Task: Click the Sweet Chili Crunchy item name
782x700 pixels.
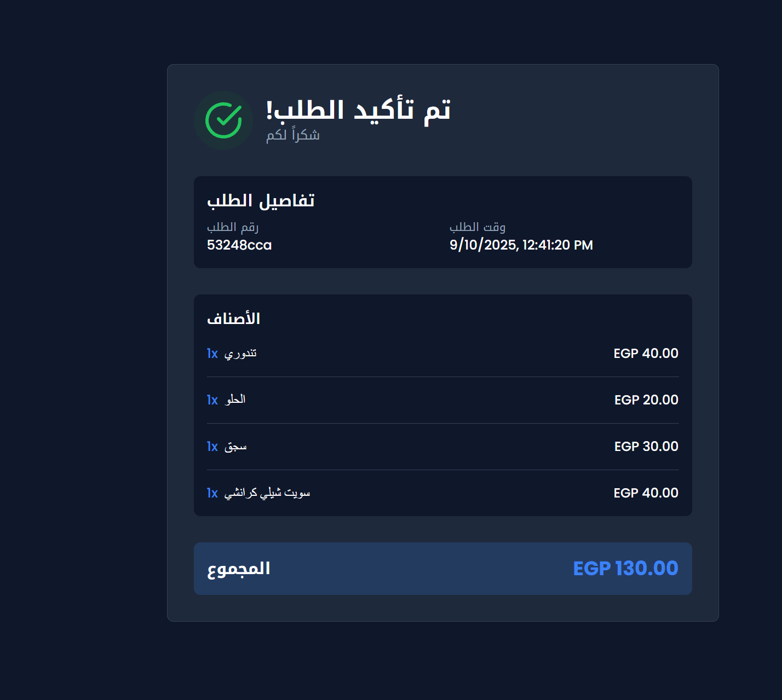Action: coord(267,493)
